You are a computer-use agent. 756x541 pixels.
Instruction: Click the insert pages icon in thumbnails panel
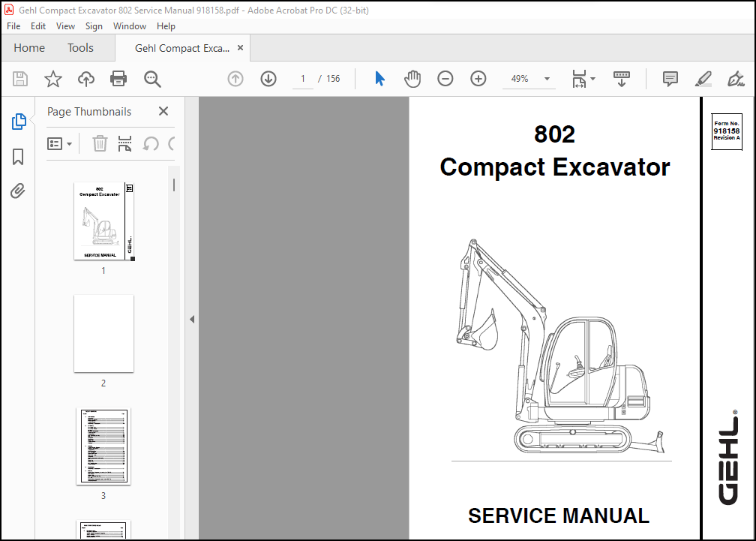124,143
